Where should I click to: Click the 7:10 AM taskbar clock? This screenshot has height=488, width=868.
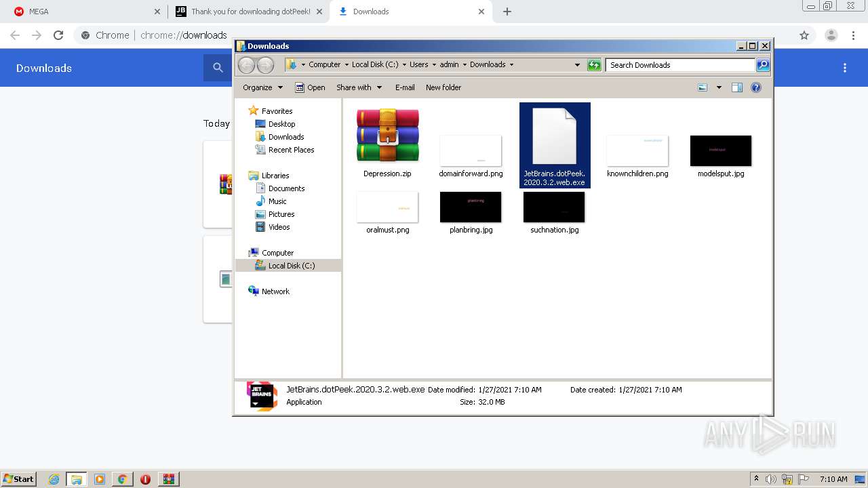pos(833,479)
